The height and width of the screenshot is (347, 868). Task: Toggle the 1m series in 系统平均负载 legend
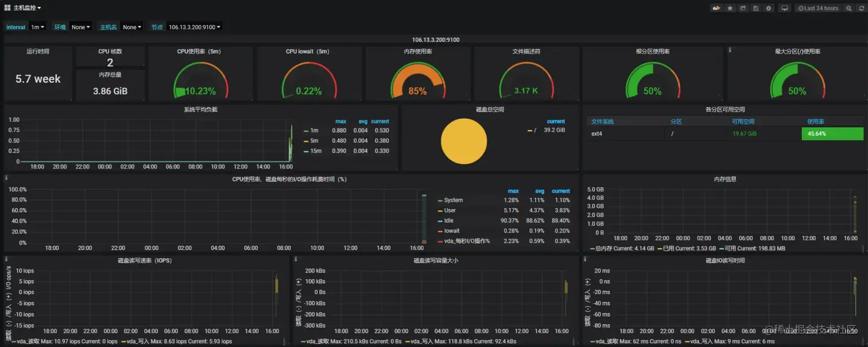click(x=314, y=130)
